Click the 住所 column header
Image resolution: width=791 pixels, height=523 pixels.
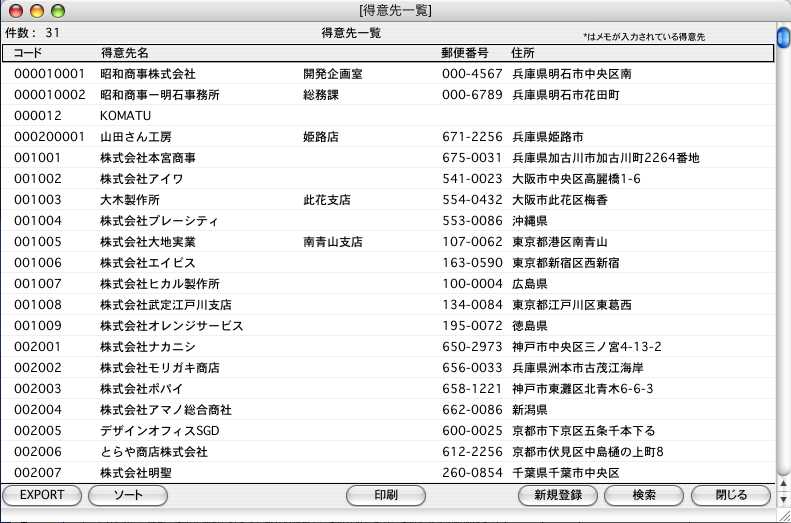point(522,52)
